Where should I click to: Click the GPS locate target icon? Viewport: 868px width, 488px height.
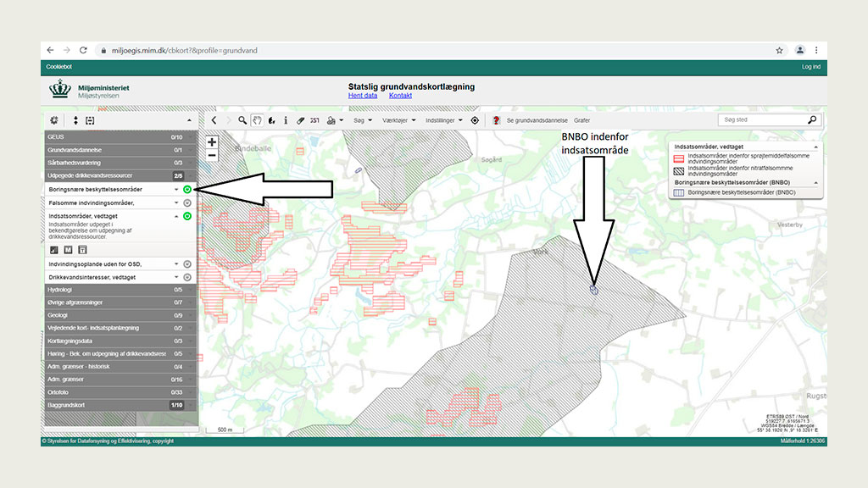475,120
